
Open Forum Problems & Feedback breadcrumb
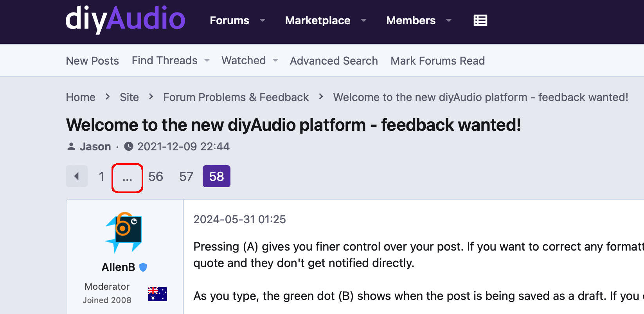click(236, 97)
